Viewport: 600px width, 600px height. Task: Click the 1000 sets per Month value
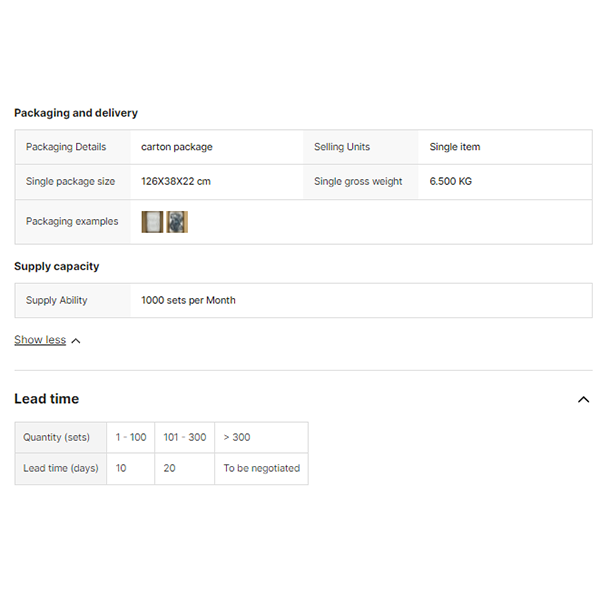188,300
